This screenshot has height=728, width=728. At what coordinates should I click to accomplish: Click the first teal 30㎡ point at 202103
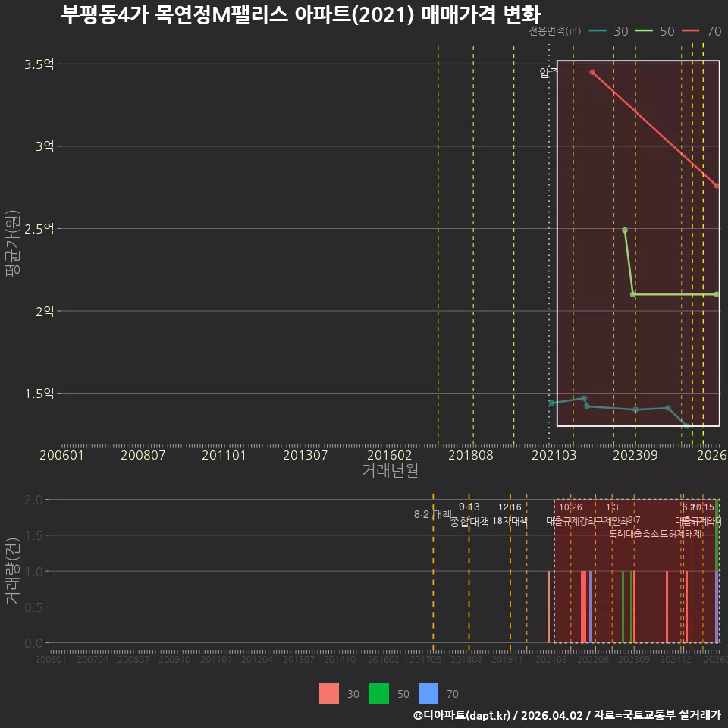coord(551,403)
